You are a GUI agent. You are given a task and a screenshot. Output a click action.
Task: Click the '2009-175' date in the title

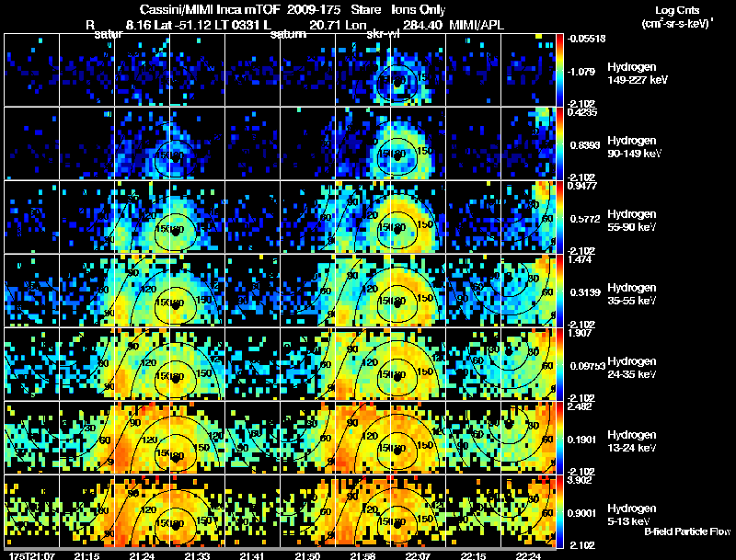(x=314, y=9)
